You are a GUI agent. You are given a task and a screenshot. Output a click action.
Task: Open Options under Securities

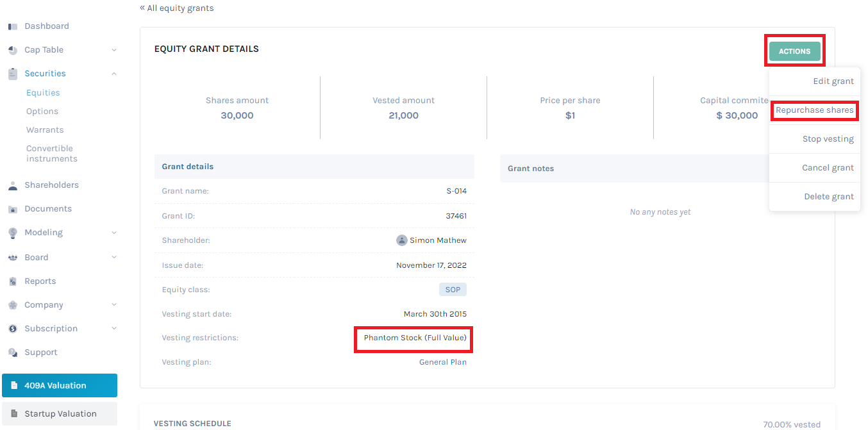pyautogui.click(x=42, y=112)
